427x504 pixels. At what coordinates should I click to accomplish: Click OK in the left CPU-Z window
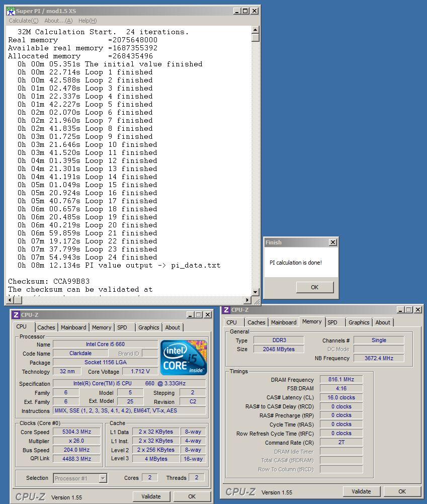pyautogui.click(x=192, y=496)
